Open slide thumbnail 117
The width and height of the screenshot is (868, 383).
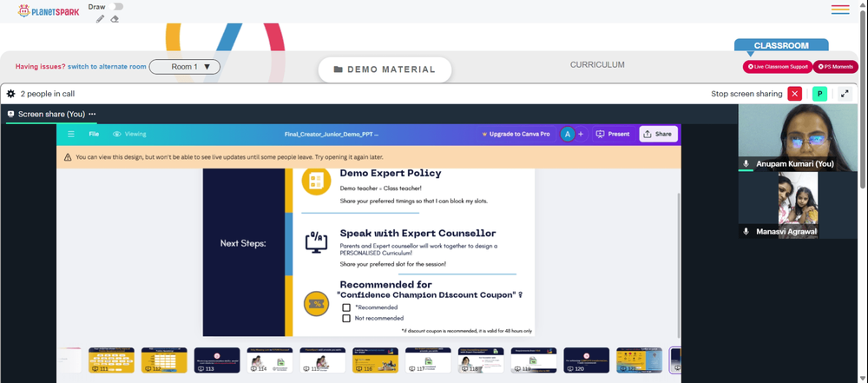point(428,360)
